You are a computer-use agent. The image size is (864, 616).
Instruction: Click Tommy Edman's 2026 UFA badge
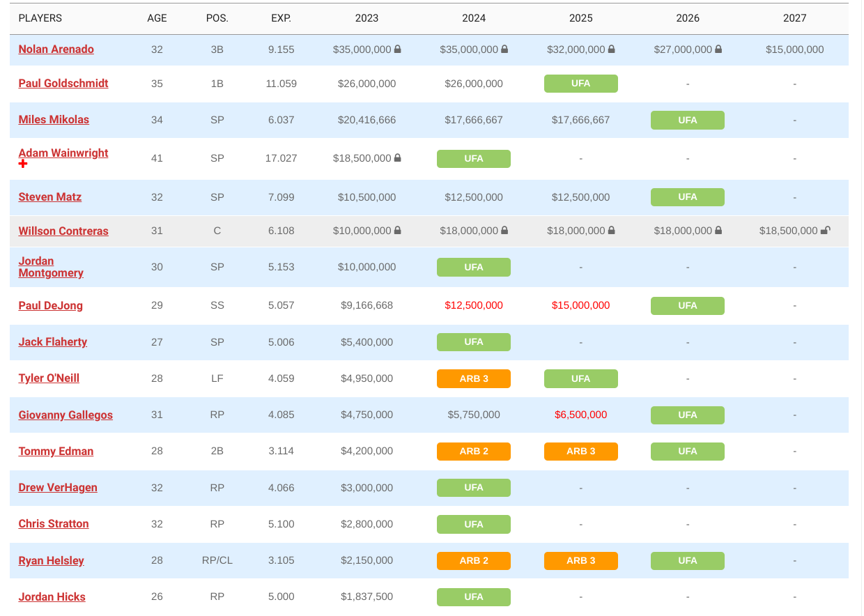click(x=688, y=452)
